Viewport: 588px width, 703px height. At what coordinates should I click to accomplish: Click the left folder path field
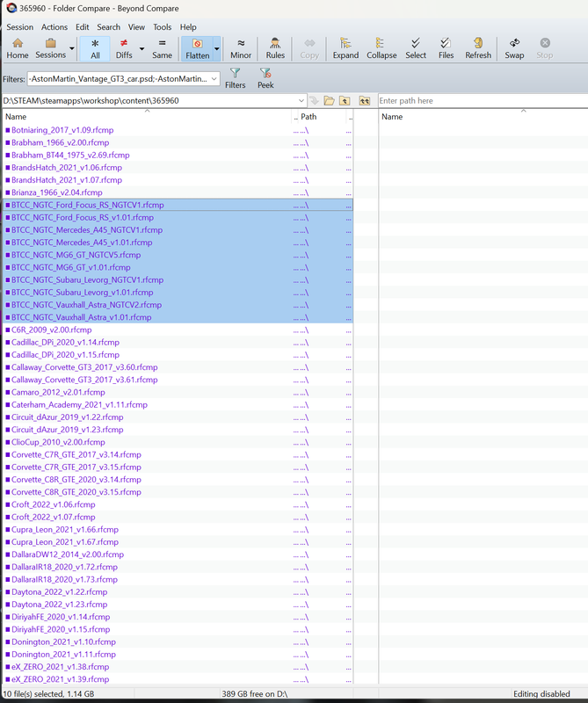point(149,101)
